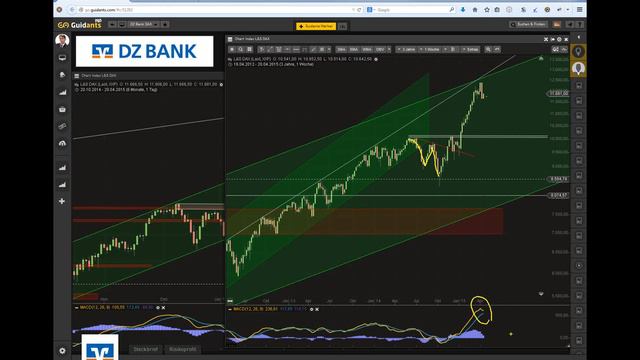Click the tab right of Steckbrief
This screenshot has height=360, width=640.
point(182,349)
